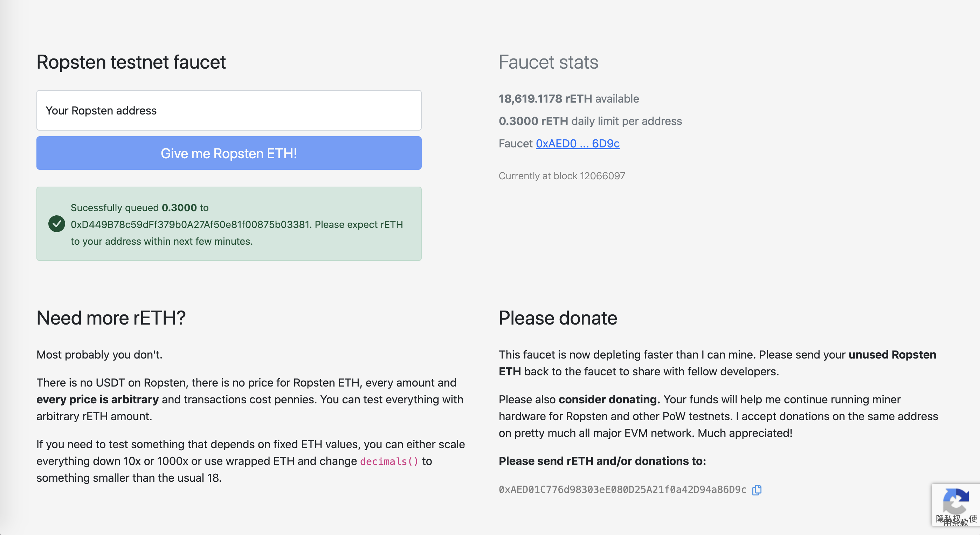This screenshot has height=535, width=980.
Task: Click the bold 'consider donating.' text
Action: point(609,399)
